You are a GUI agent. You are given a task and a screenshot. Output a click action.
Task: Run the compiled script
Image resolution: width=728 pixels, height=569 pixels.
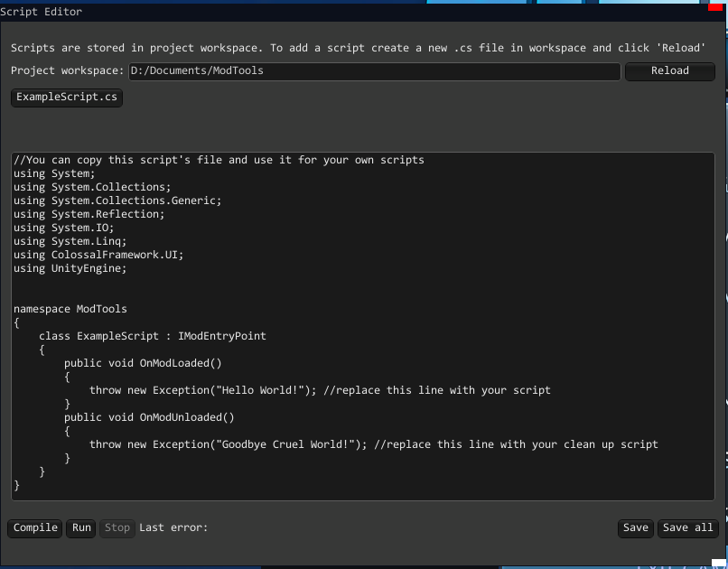81,528
